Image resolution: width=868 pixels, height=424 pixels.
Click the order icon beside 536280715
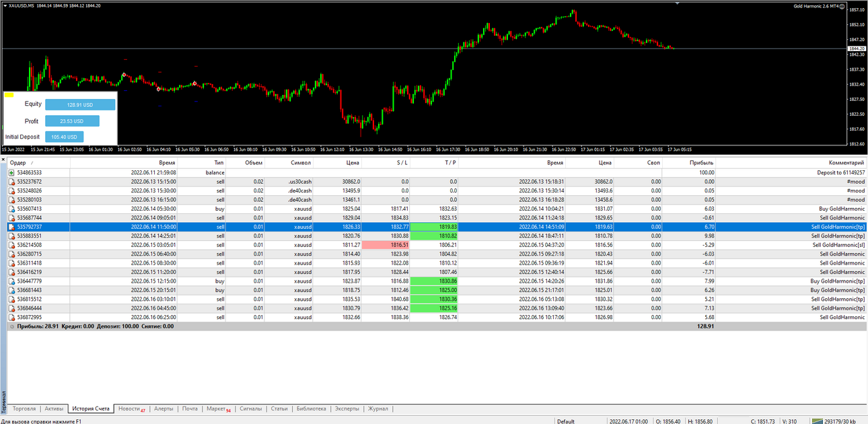pos(11,254)
